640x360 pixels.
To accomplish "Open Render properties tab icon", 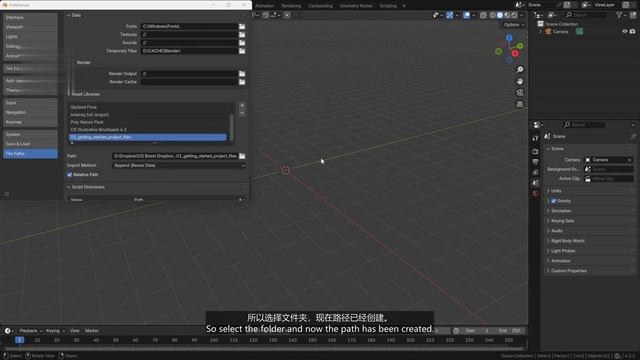I will (535, 151).
